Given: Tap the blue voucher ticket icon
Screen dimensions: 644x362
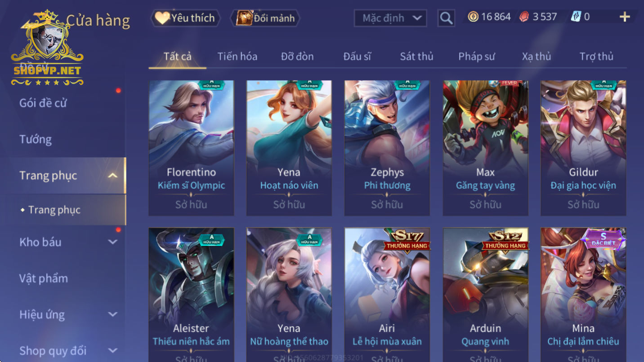Looking at the screenshot, I should 576,17.
